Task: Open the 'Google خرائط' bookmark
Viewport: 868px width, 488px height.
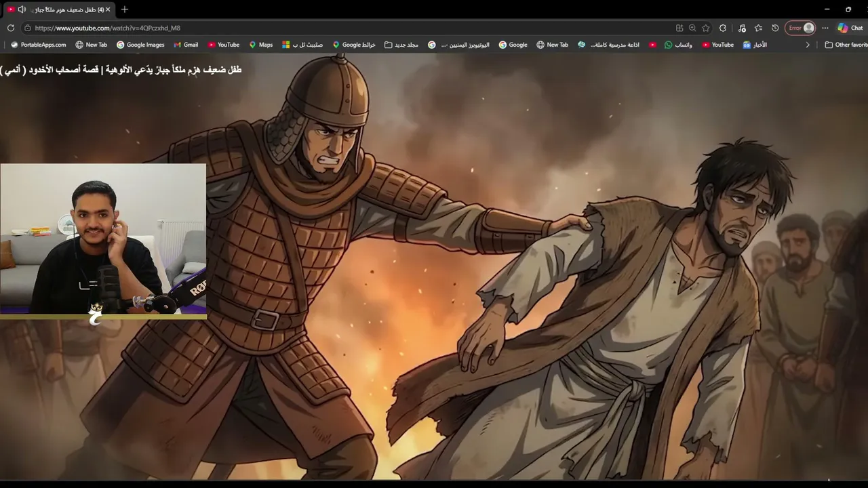Action: 354,45
